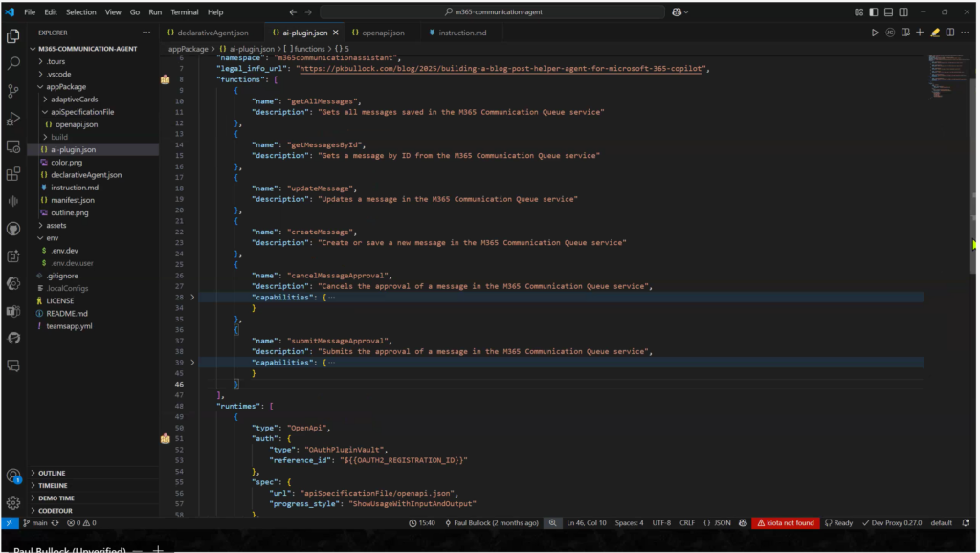Viewport: 980px width, 553px height.
Task: Click the editor vertical scrollbar
Action: click(973, 175)
